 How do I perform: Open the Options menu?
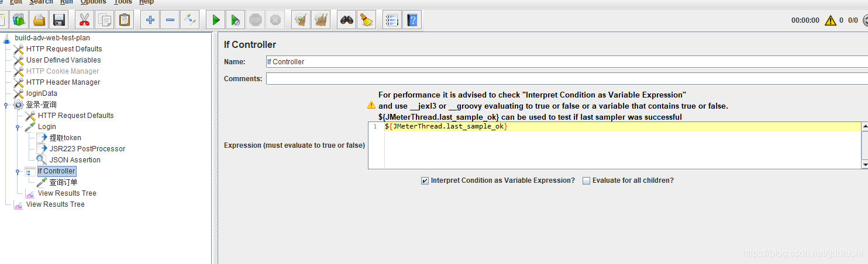tap(94, 2)
